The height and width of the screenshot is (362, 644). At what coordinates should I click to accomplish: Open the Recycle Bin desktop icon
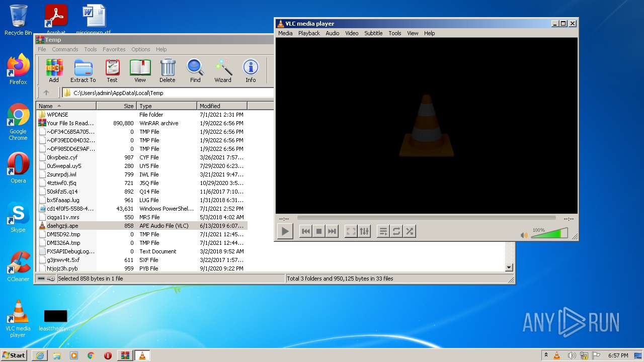(18, 20)
